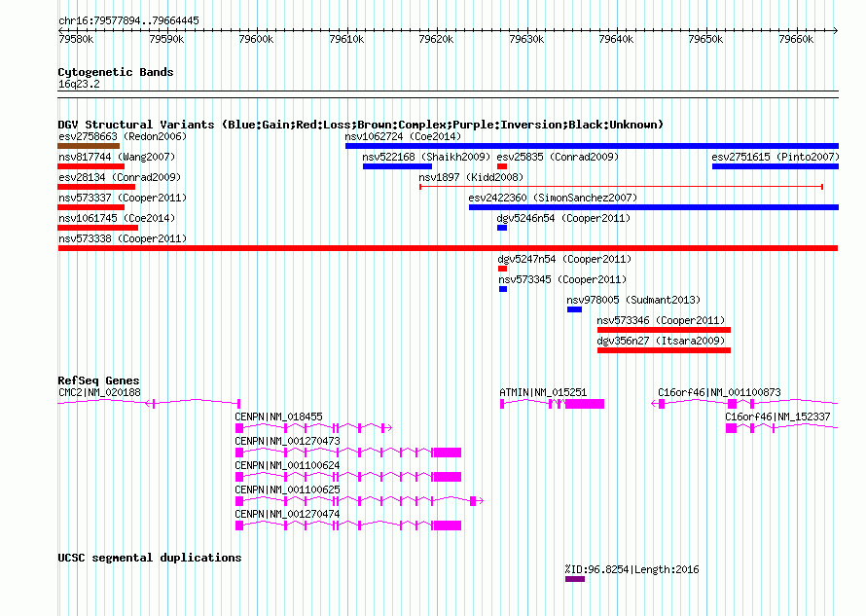The height and width of the screenshot is (616, 866).
Task: Click the %ID:96.8254|Length:2016 duplication label
Action: [x=631, y=569]
